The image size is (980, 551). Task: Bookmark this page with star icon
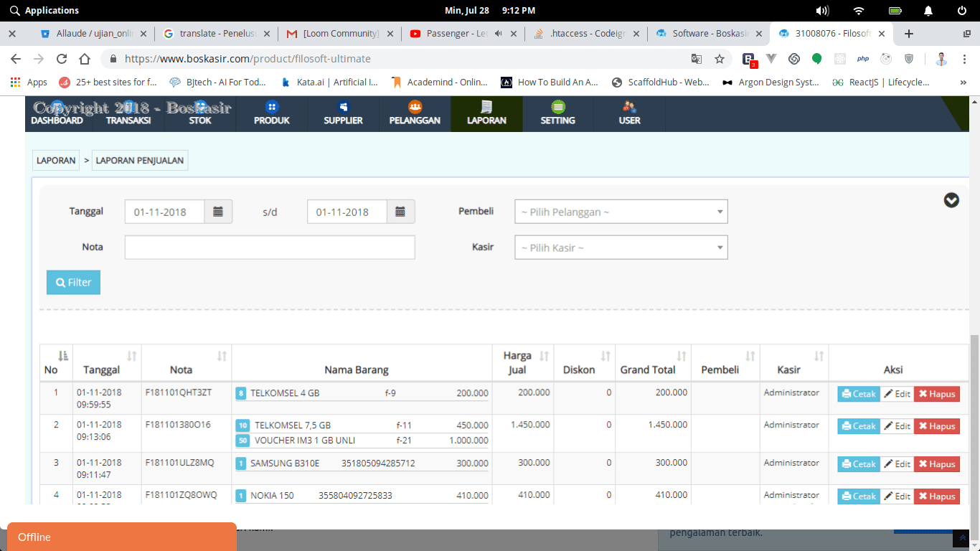(719, 59)
